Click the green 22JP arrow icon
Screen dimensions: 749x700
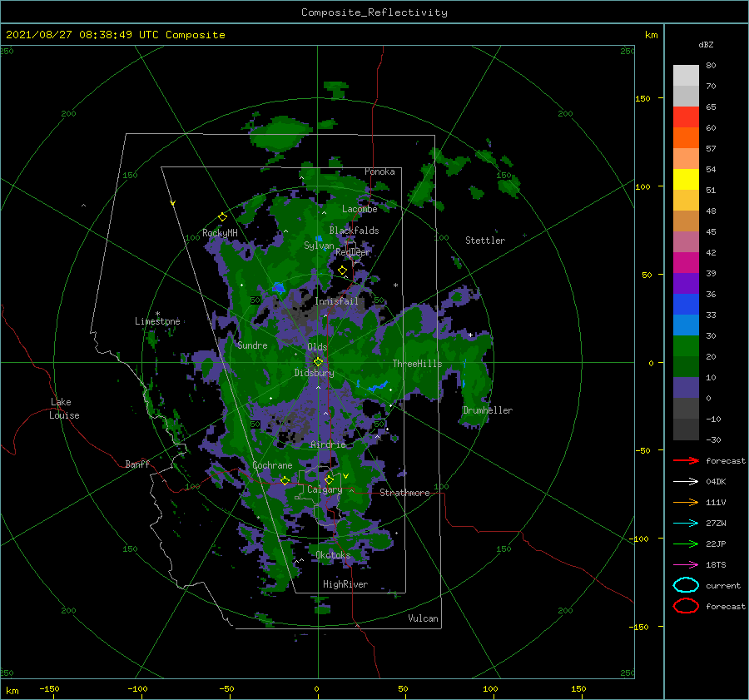pos(686,544)
